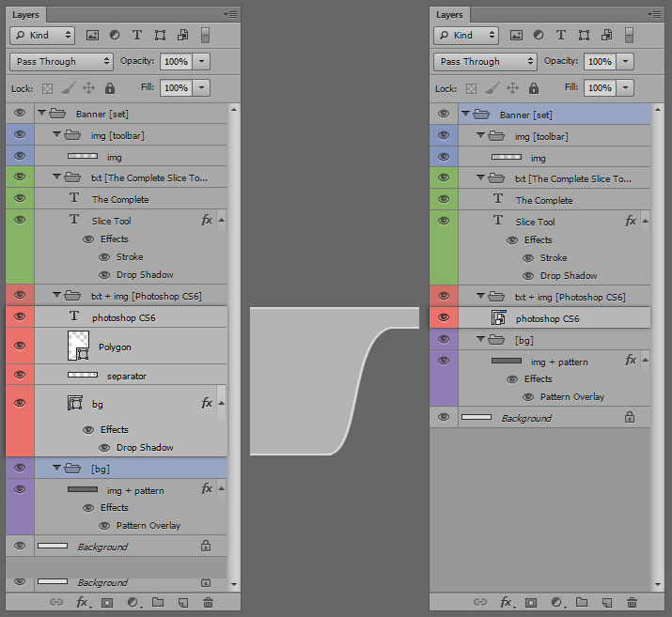Click the trash icon in left Layers panel
Viewport: 672px width, 617px height.
pyautogui.click(x=208, y=602)
